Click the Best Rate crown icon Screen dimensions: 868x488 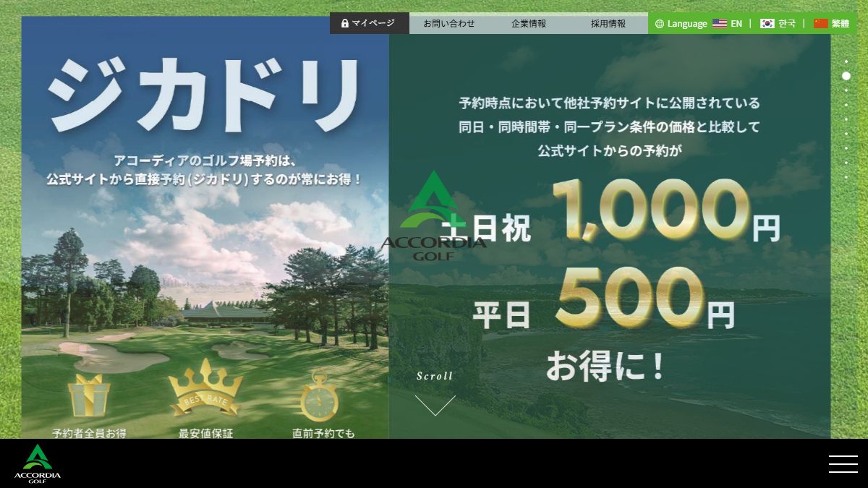pyautogui.click(x=206, y=389)
